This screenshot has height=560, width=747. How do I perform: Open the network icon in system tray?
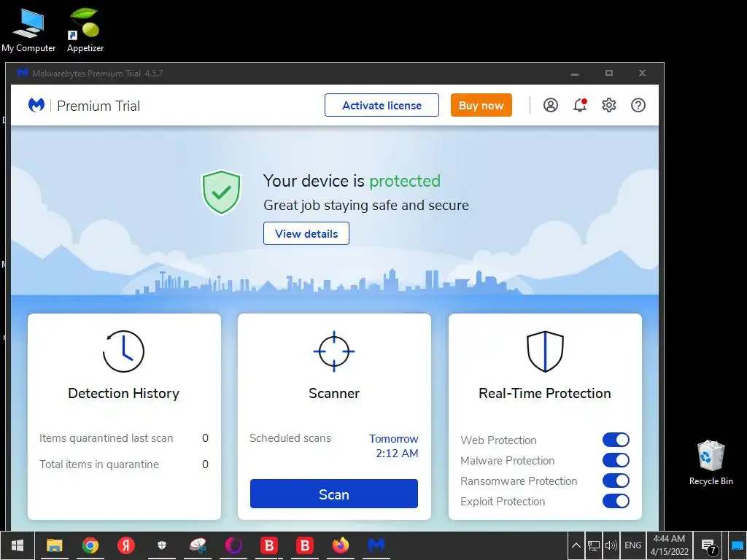click(594, 545)
